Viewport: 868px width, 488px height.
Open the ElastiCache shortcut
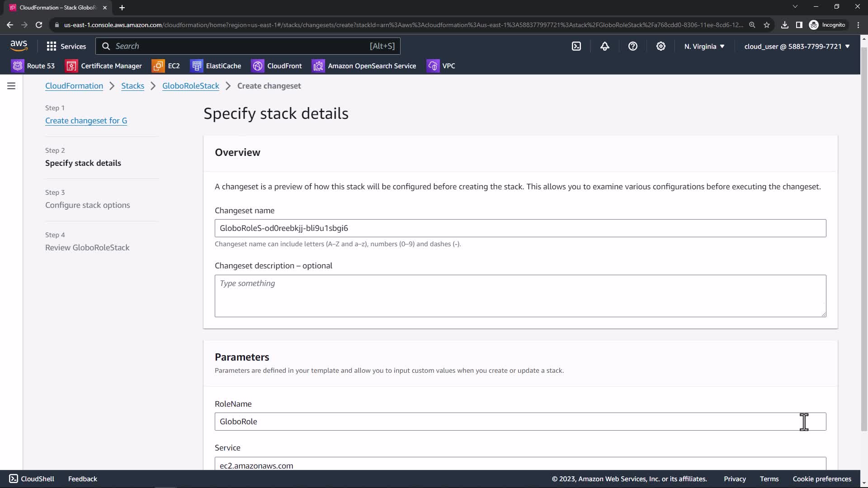tap(216, 66)
